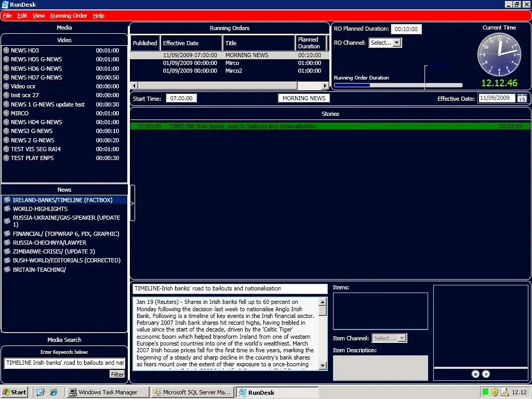Open the RO Channel dropdown

coord(397,43)
